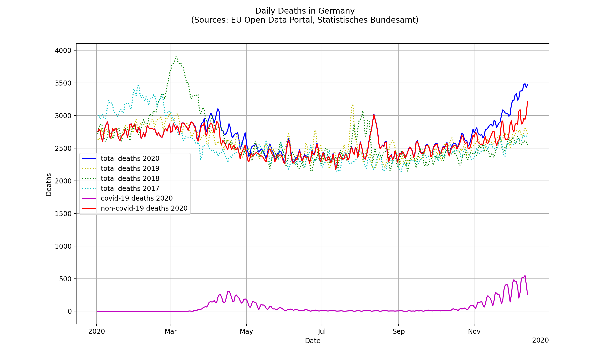Click the sources subtitle line
The image size is (610, 364).
coord(305,20)
